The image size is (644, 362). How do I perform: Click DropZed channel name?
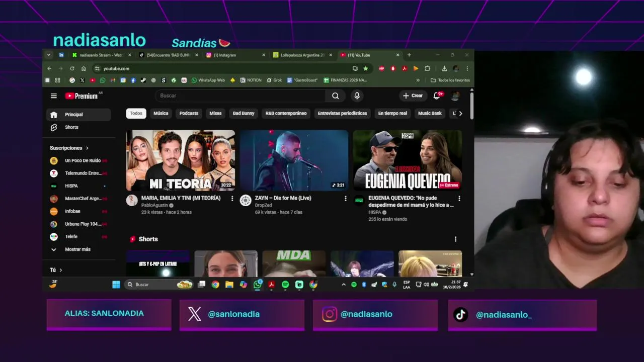coord(263,206)
